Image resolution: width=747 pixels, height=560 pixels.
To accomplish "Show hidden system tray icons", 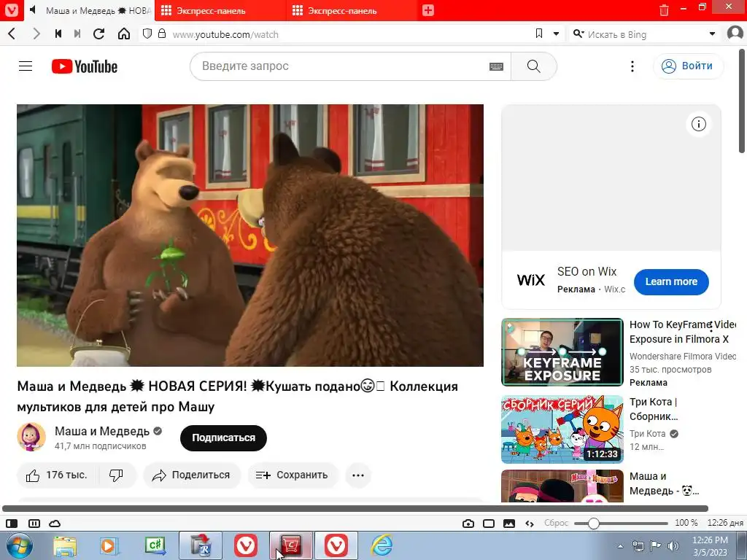I will pyautogui.click(x=620, y=546).
